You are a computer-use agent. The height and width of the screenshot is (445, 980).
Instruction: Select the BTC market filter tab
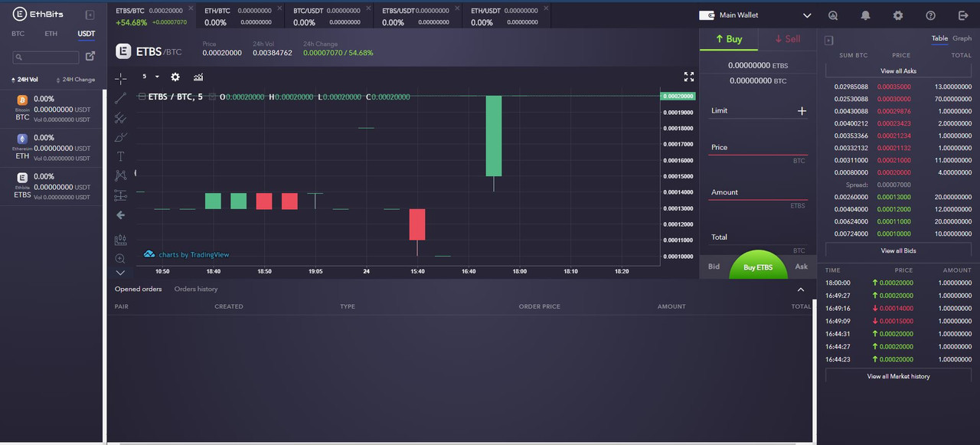tap(18, 34)
